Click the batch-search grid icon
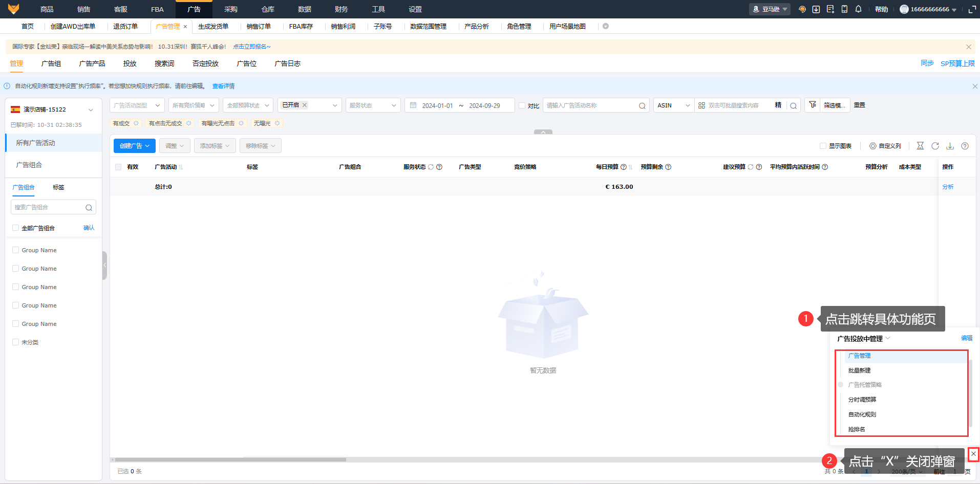Viewport: 980px width, 484px height. pos(701,105)
